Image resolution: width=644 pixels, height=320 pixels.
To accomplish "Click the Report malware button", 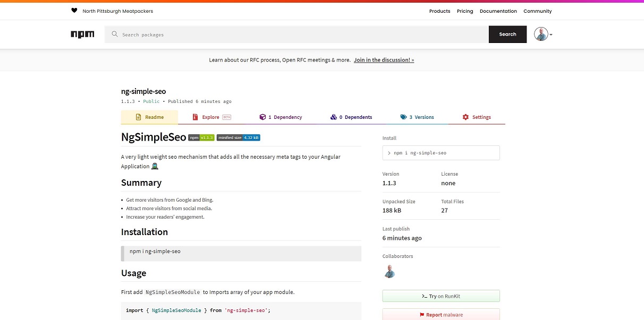I will click(441, 315).
